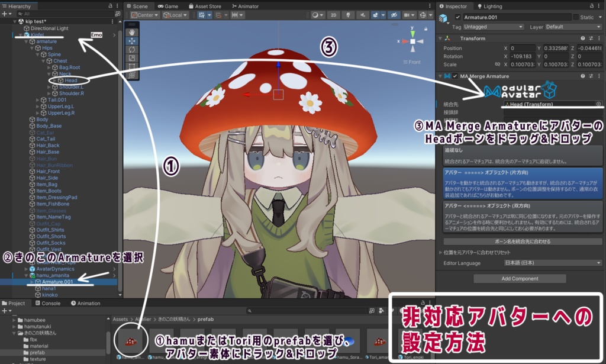The width and height of the screenshot is (606, 364).
Task: Collapse the MA Merge Armature foldout
Action: 440,76
